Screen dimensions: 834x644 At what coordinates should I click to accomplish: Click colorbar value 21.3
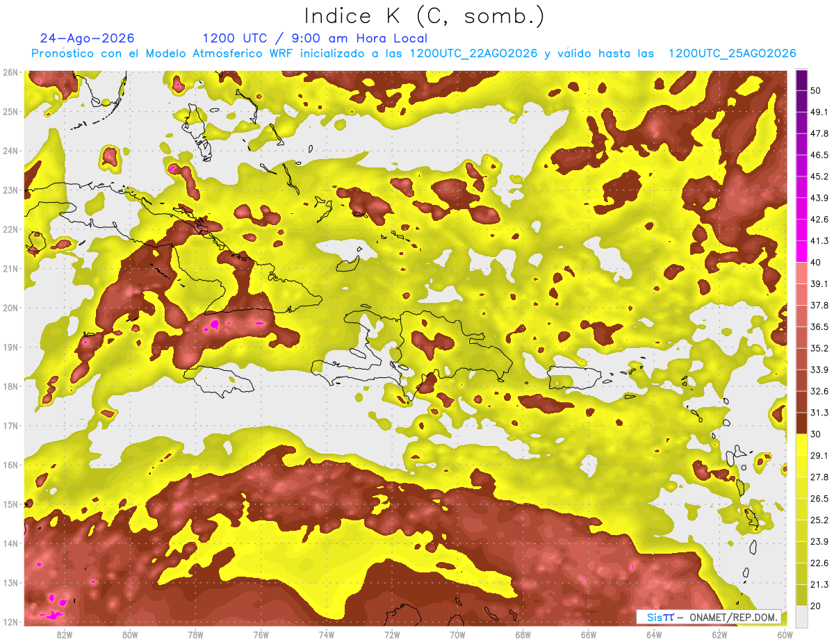click(819, 585)
